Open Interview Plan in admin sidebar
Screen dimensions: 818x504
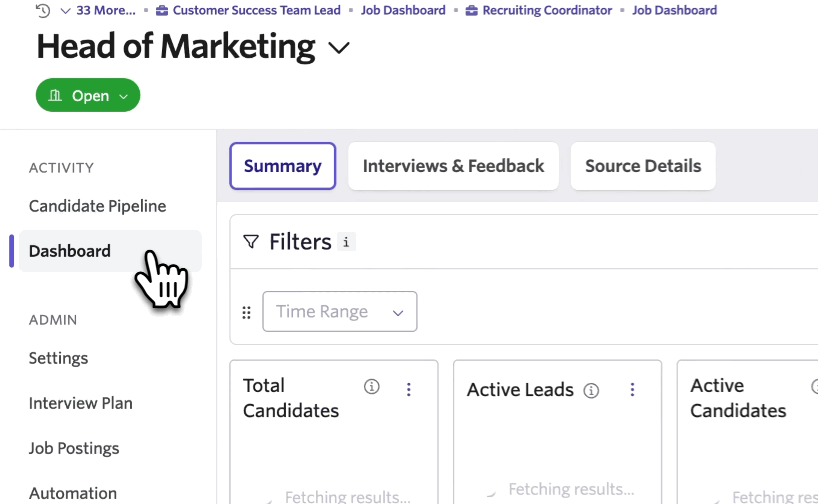(x=81, y=403)
